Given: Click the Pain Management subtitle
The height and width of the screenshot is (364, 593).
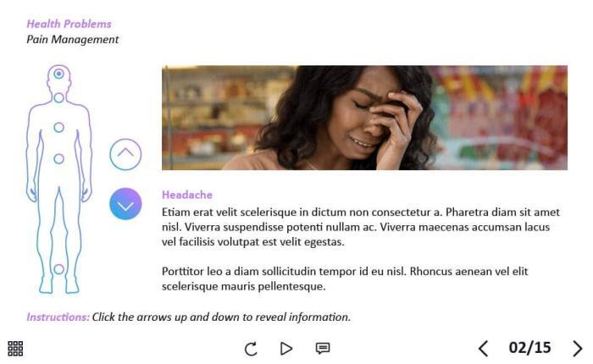Looking at the screenshot, I should click(73, 39).
